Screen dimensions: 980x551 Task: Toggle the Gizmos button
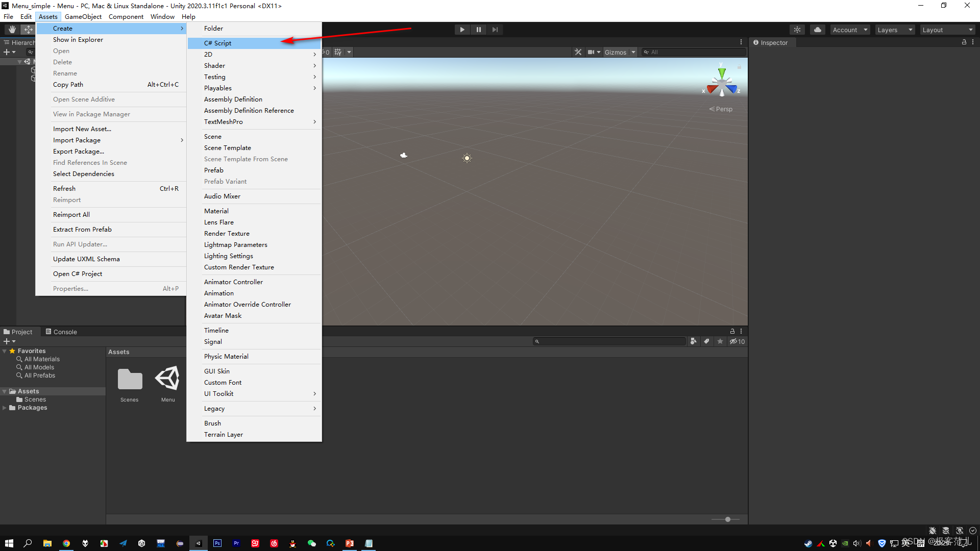click(x=616, y=52)
